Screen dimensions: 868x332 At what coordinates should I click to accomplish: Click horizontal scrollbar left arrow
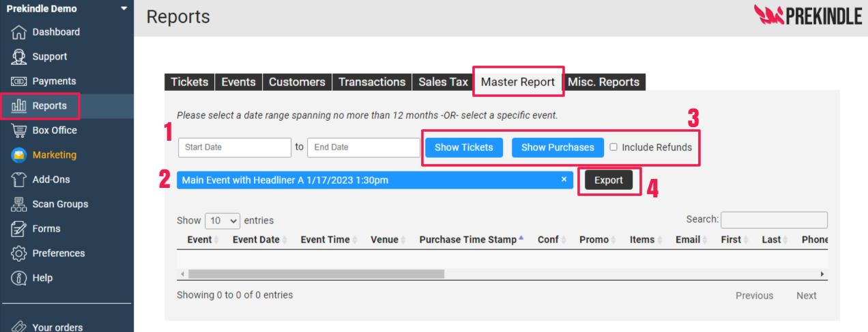coord(182,274)
